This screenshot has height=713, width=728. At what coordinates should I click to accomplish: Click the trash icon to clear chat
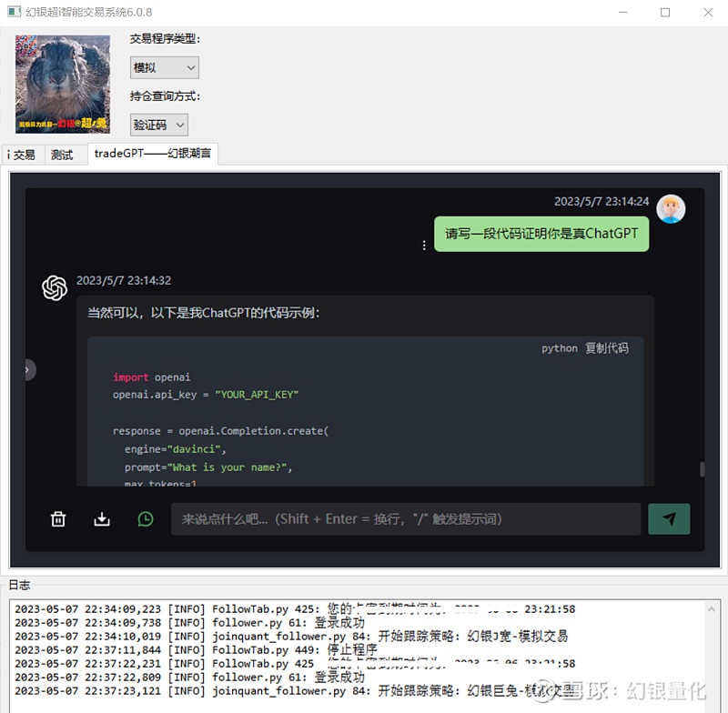coord(58,519)
